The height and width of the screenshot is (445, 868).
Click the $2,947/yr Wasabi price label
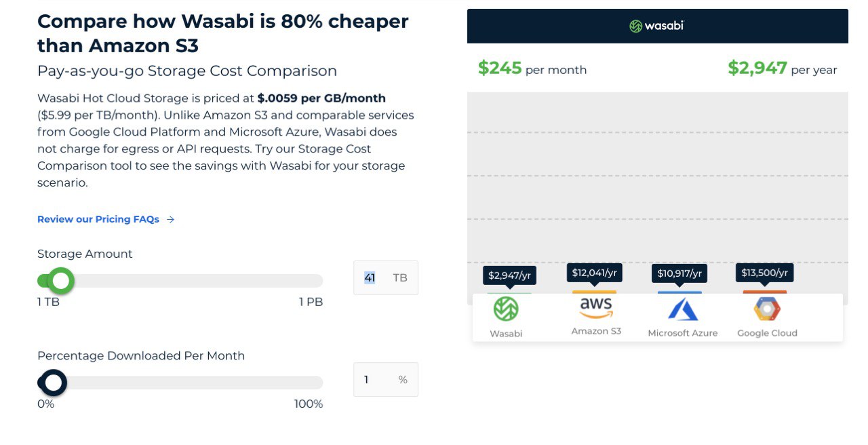(509, 275)
